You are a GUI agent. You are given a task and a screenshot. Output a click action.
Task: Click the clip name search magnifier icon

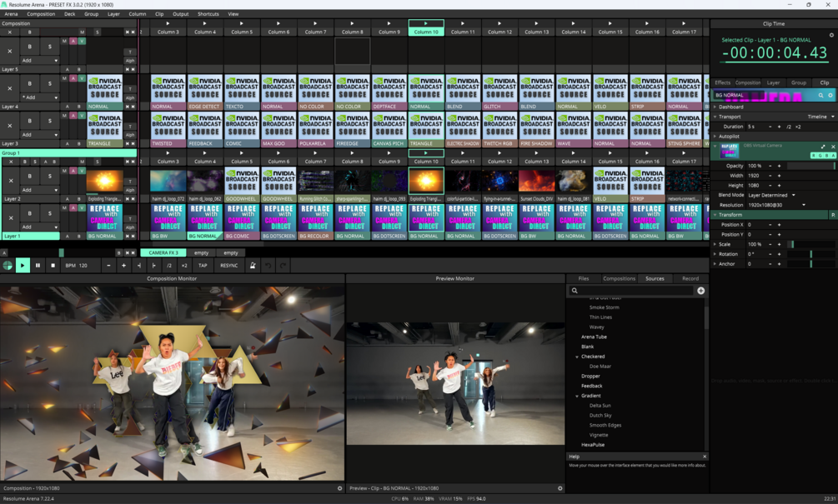point(820,95)
